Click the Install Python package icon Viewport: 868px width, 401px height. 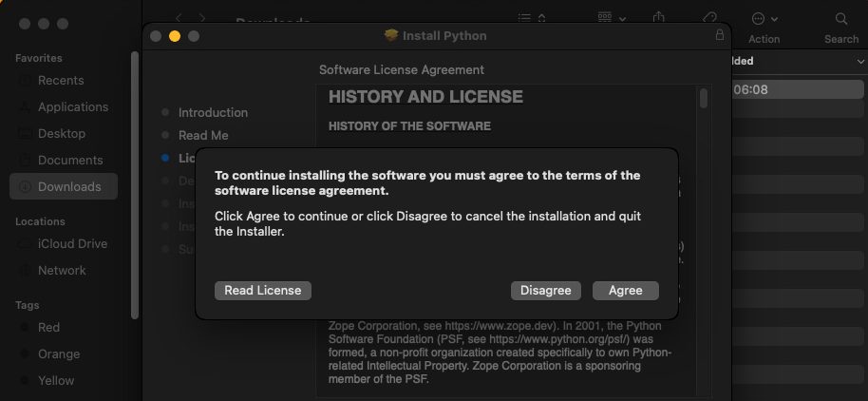tap(391, 35)
